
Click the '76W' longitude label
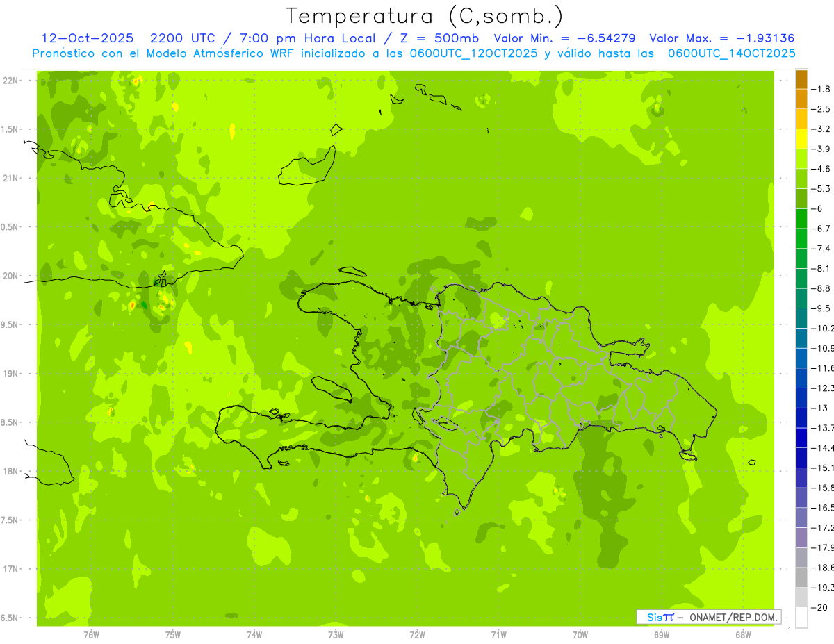tap(91, 635)
